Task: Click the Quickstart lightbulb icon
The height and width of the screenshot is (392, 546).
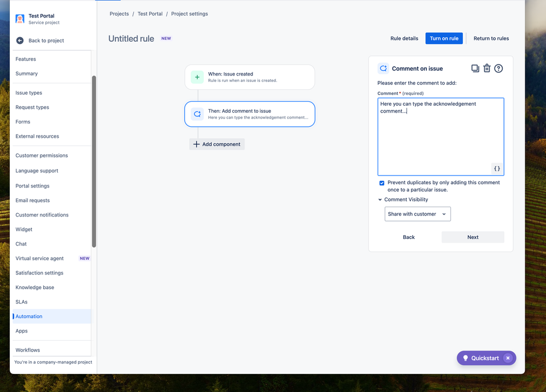Action: tap(465, 358)
